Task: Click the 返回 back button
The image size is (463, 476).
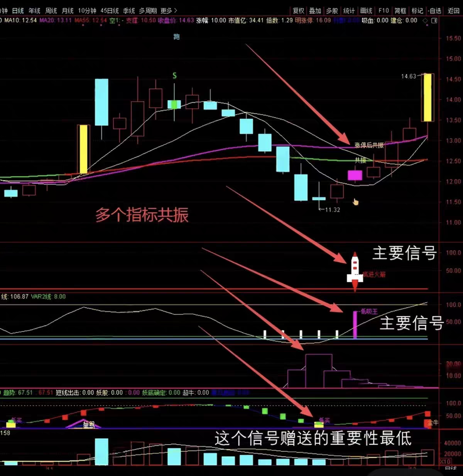Action: tap(453, 11)
